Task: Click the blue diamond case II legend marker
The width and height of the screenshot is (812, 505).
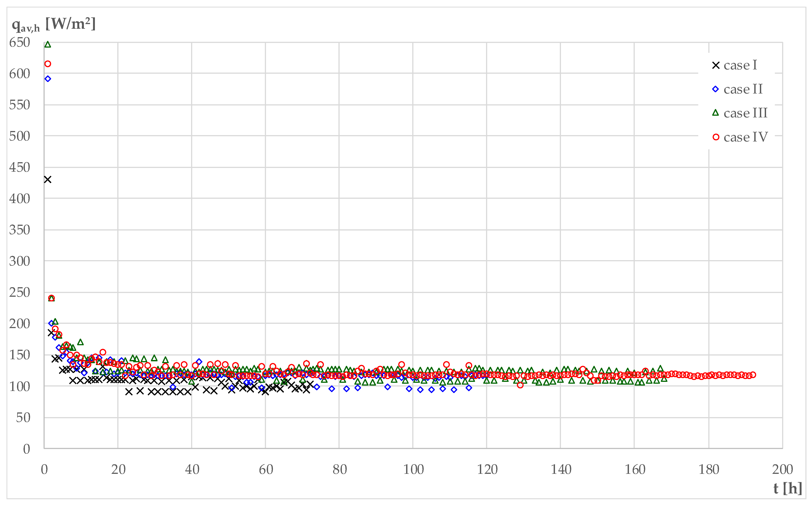Action: pos(715,89)
